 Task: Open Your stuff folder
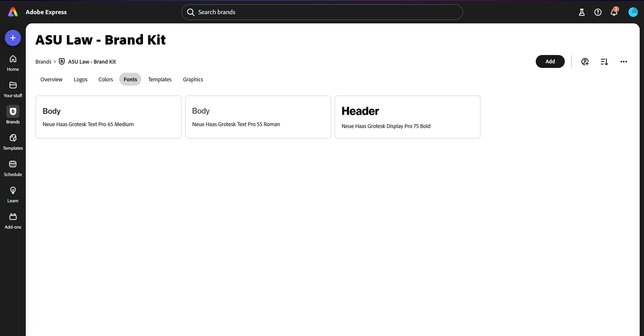(x=13, y=90)
